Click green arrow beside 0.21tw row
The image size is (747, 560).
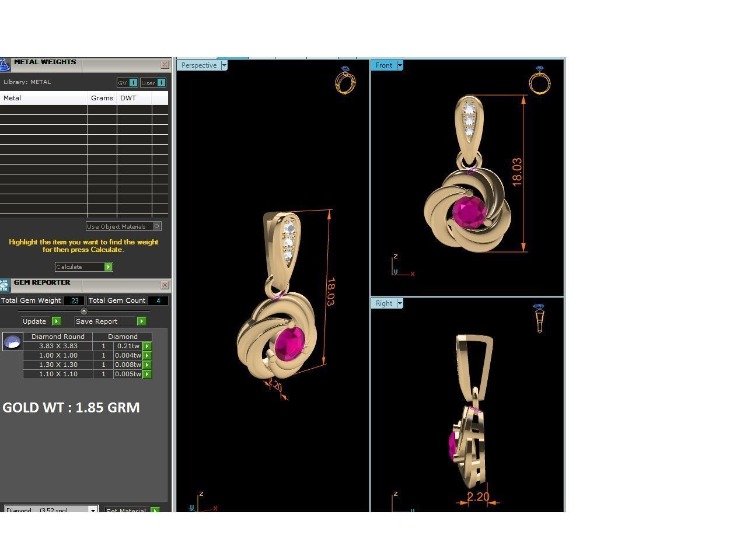(x=147, y=346)
